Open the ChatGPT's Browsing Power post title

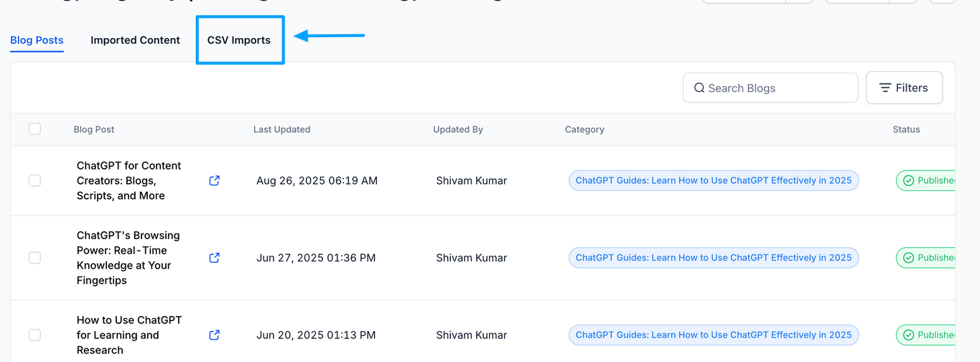coord(129,257)
